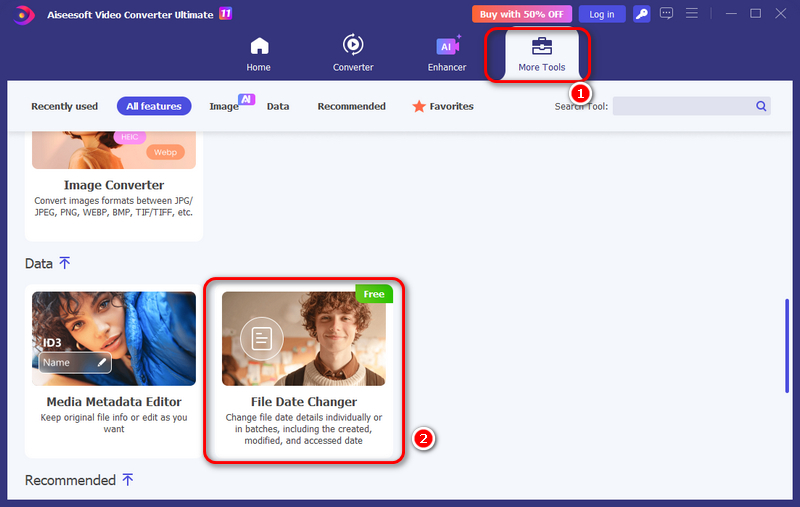Click the vertical scrollbar thumb

[x=787, y=346]
